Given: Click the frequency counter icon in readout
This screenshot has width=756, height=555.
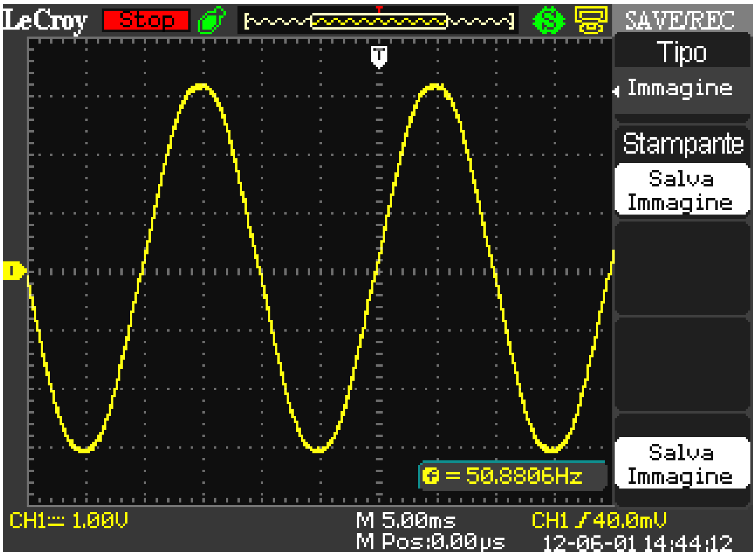Looking at the screenshot, I should coord(430,476).
